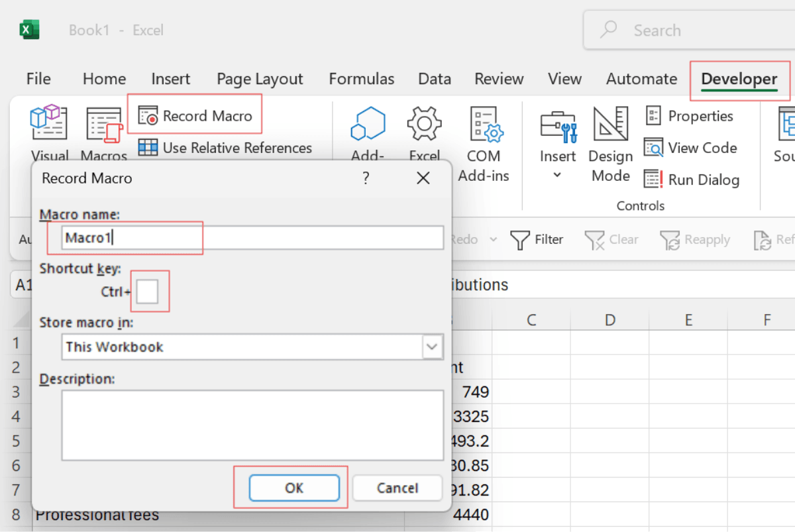
Task: Select the Developer tab
Action: 739,80
